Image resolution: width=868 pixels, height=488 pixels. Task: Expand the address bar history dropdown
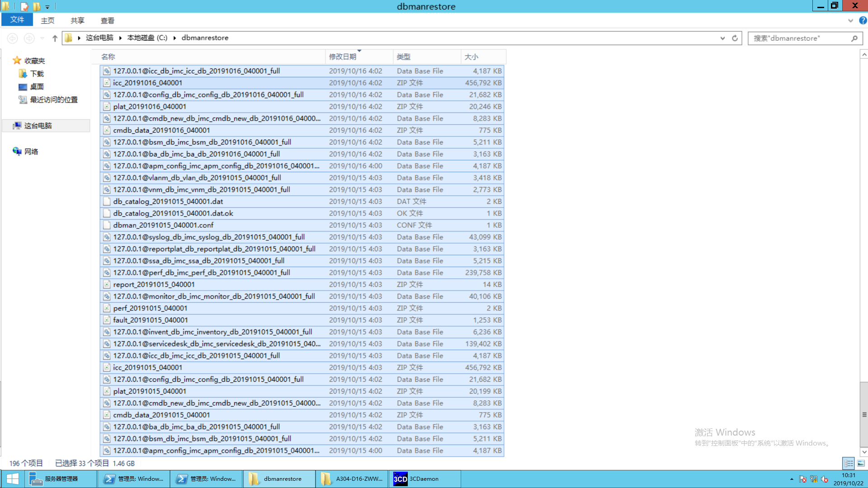pyautogui.click(x=722, y=38)
